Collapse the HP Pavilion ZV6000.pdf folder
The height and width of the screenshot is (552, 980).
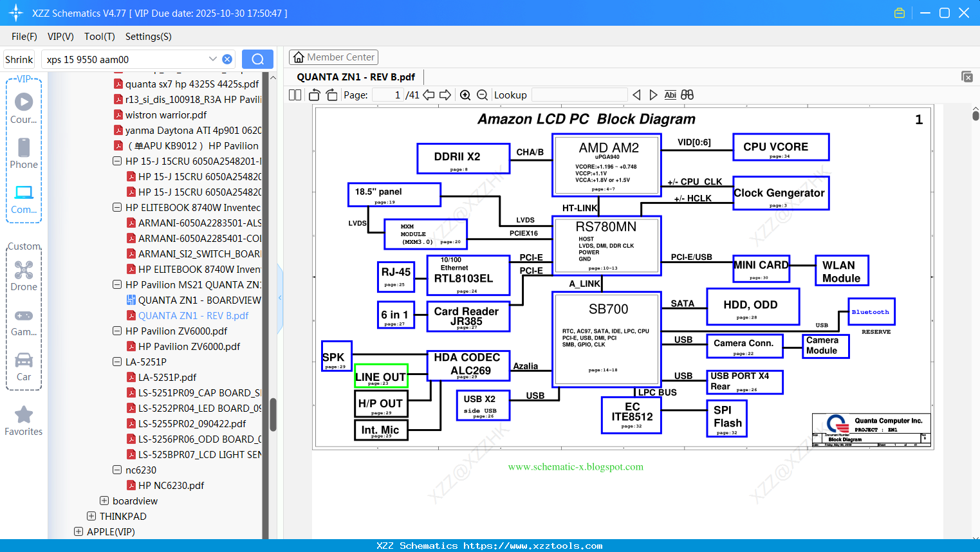coord(117,331)
